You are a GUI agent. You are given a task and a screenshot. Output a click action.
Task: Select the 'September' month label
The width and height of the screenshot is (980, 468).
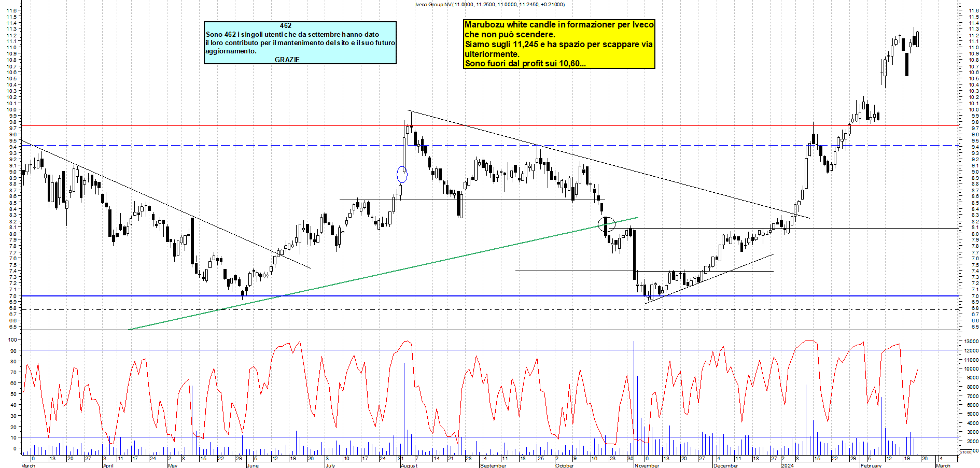493,465
